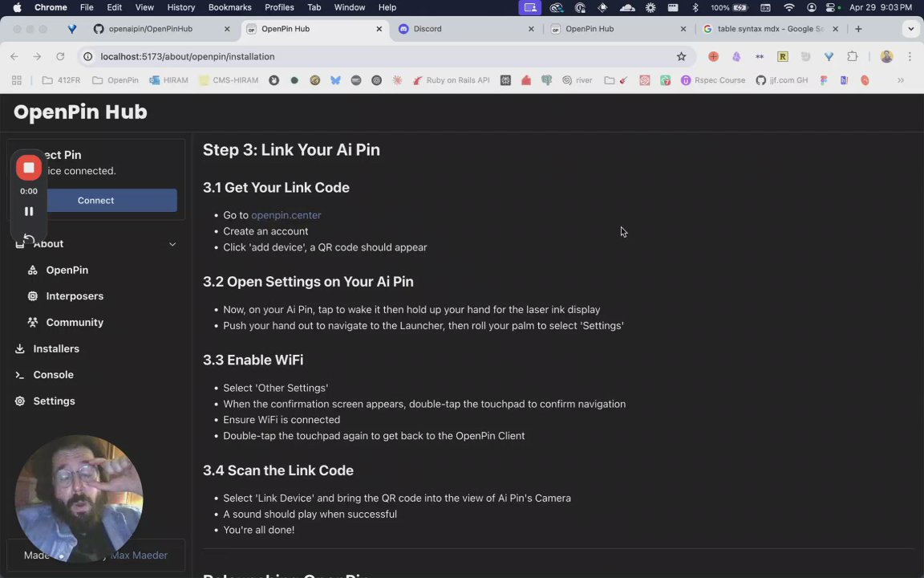The height and width of the screenshot is (578, 924).
Task: Open Console in sidebar
Action: tap(53, 375)
